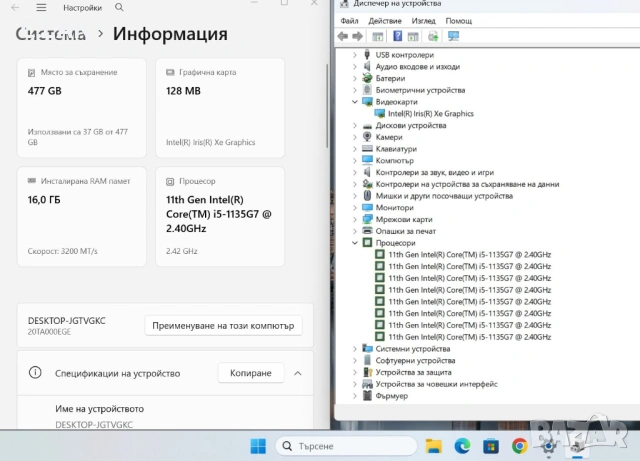Click the Батерии category icon

367,78
